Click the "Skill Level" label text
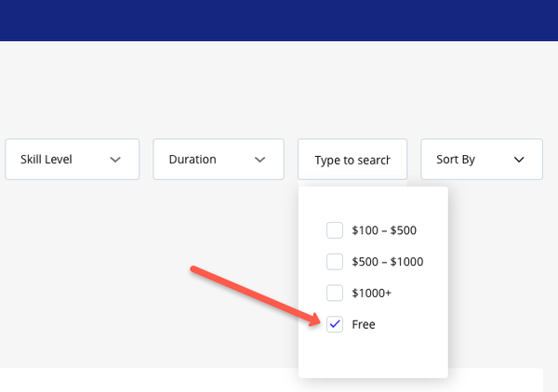The image size is (558, 392). point(46,160)
